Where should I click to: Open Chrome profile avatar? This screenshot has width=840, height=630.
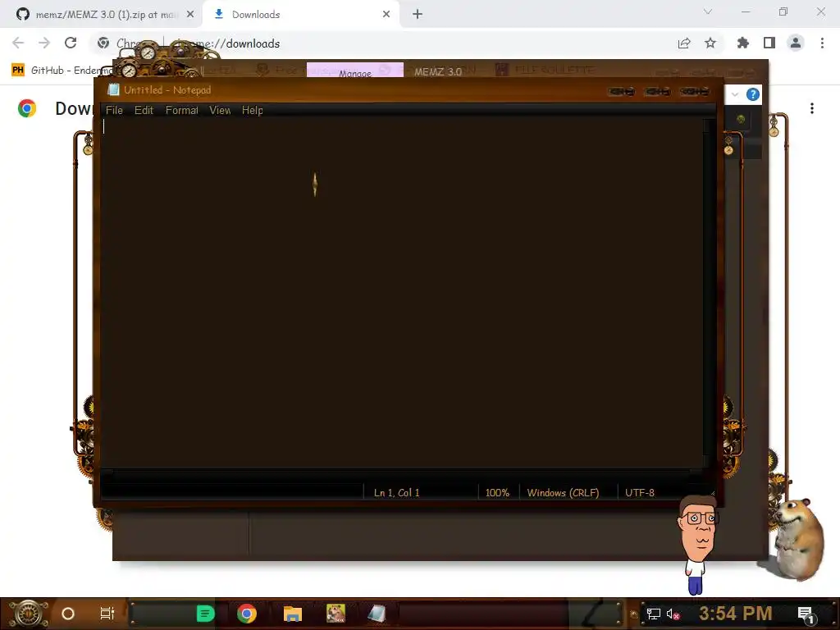[796, 43]
